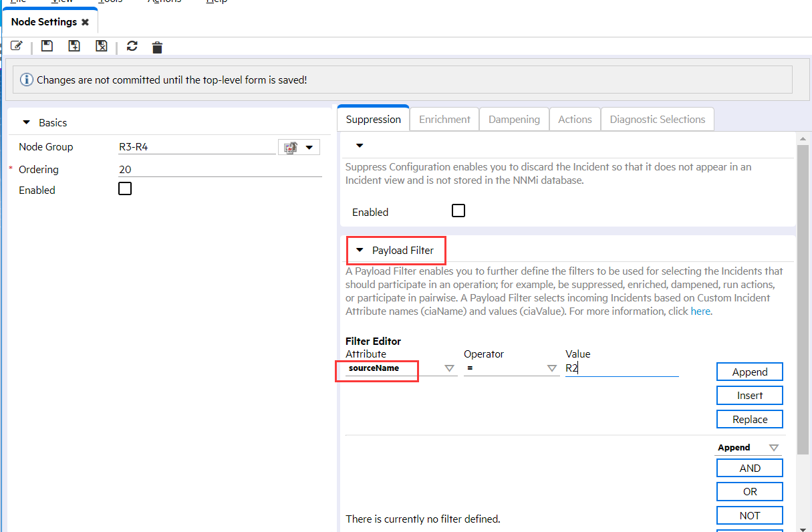This screenshot has width=812, height=532.
Task: Click the Save toolbar icon
Action: 47,46
